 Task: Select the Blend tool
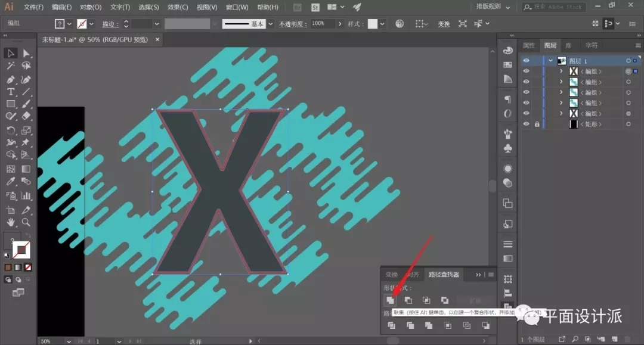click(x=26, y=181)
